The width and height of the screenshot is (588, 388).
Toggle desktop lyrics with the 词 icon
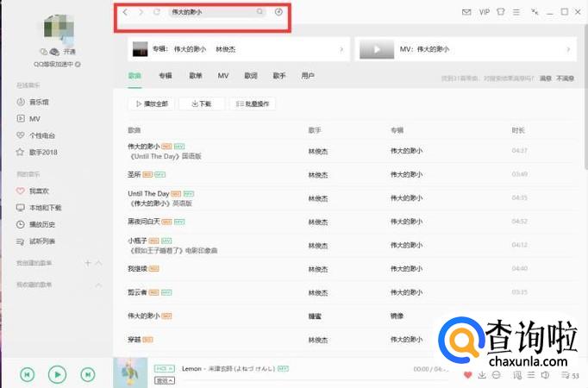click(517, 375)
